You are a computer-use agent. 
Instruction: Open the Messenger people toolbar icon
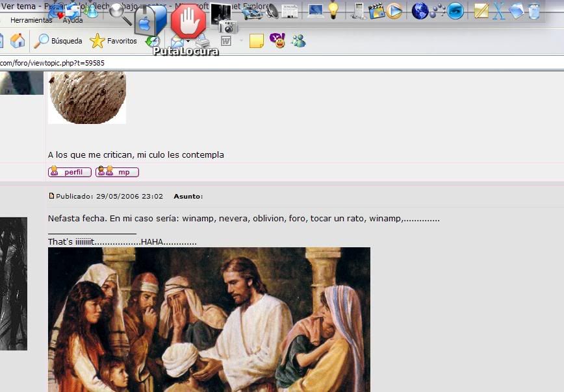(x=298, y=41)
